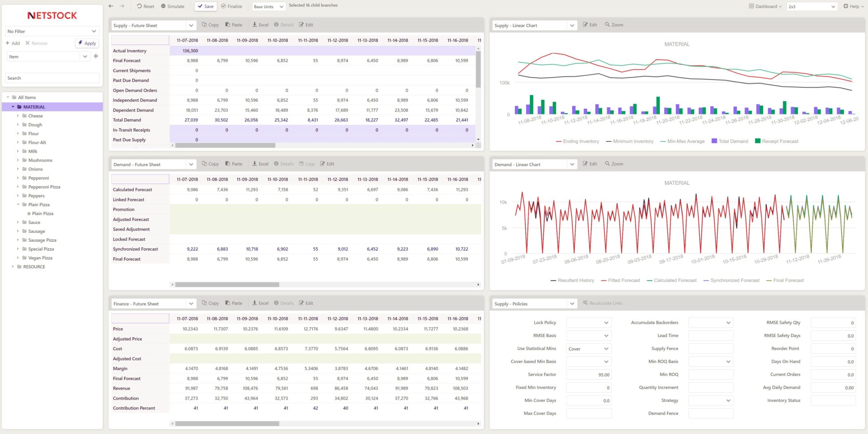Click the Supply sheet horizontal scrollbar
Image resolution: width=868 pixels, height=434 pixels.
tap(225, 145)
